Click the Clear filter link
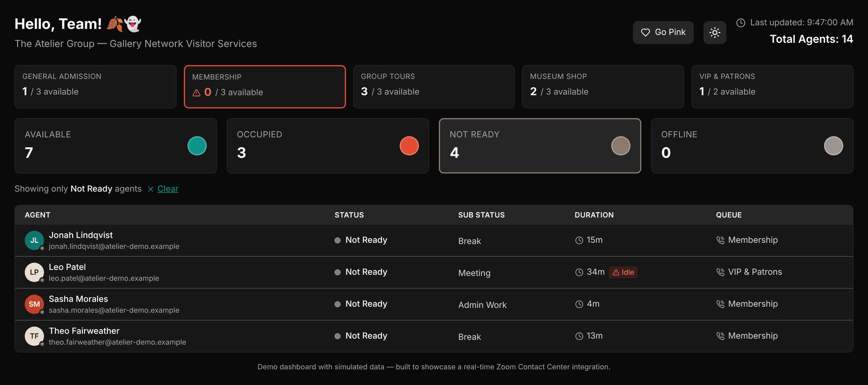This screenshot has width=868, height=385. (168, 189)
